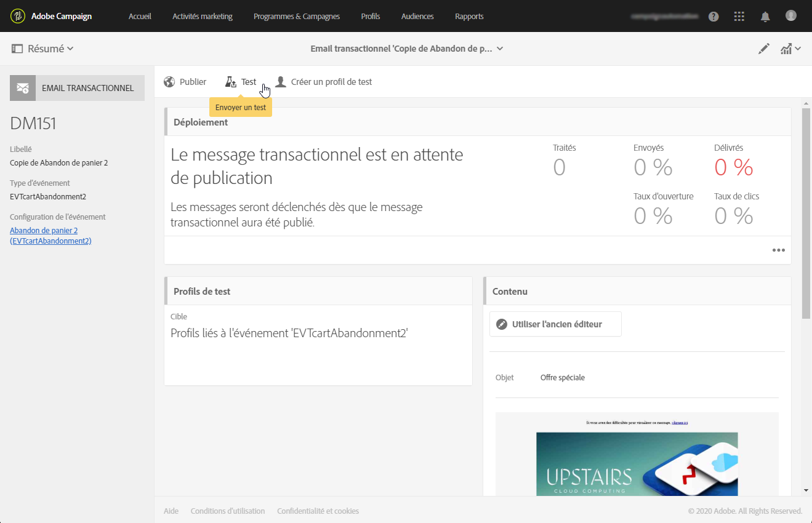Open the Profils menu
This screenshot has height=523, width=812.
point(371,17)
